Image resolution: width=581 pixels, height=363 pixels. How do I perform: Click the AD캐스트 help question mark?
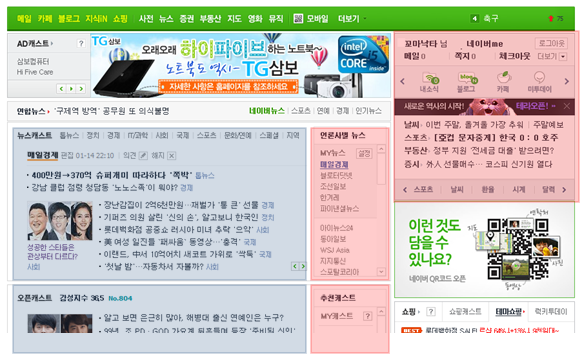tap(81, 44)
